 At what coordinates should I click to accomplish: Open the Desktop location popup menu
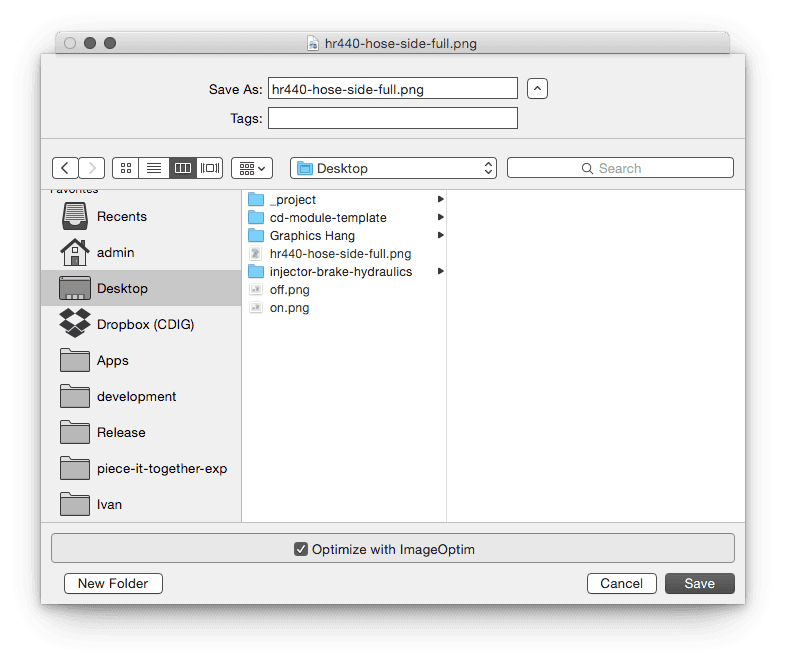[x=393, y=168]
